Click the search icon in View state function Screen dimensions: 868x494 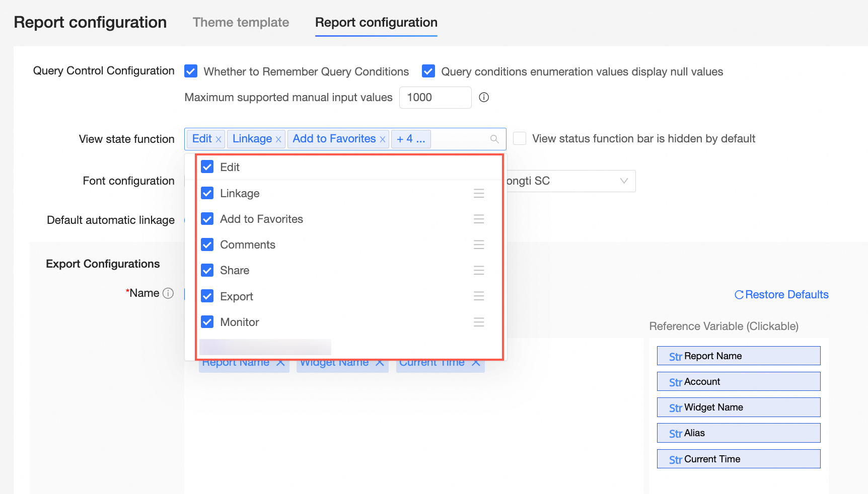494,139
